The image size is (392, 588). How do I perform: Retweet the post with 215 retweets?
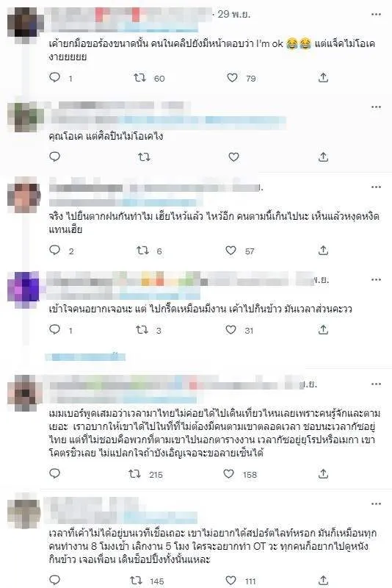(x=135, y=474)
